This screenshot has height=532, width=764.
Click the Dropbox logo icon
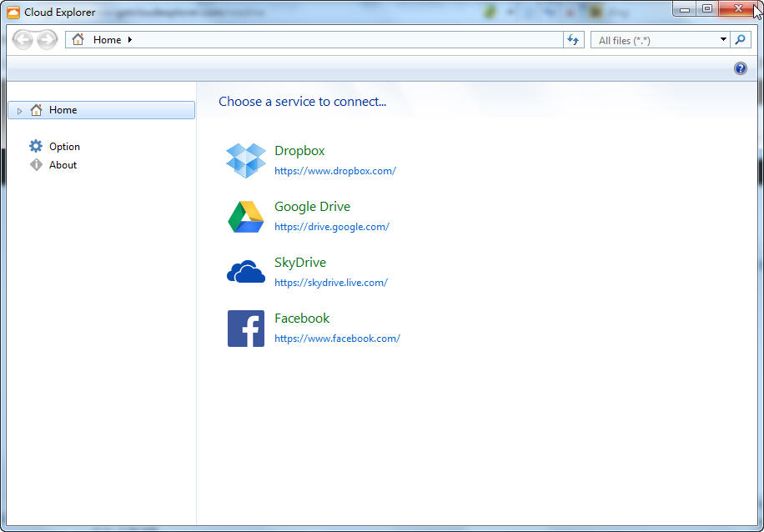click(245, 161)
